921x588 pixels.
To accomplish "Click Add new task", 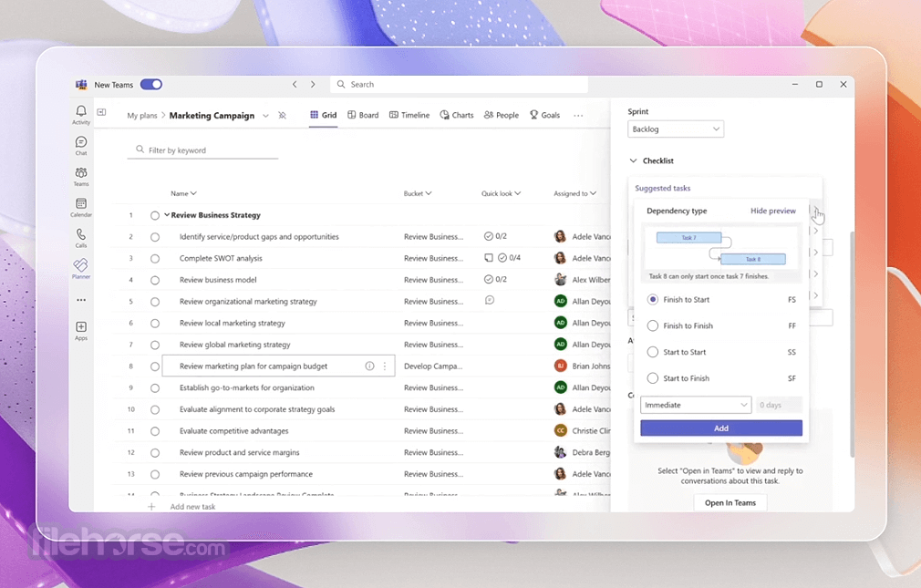I will [192, 506].
